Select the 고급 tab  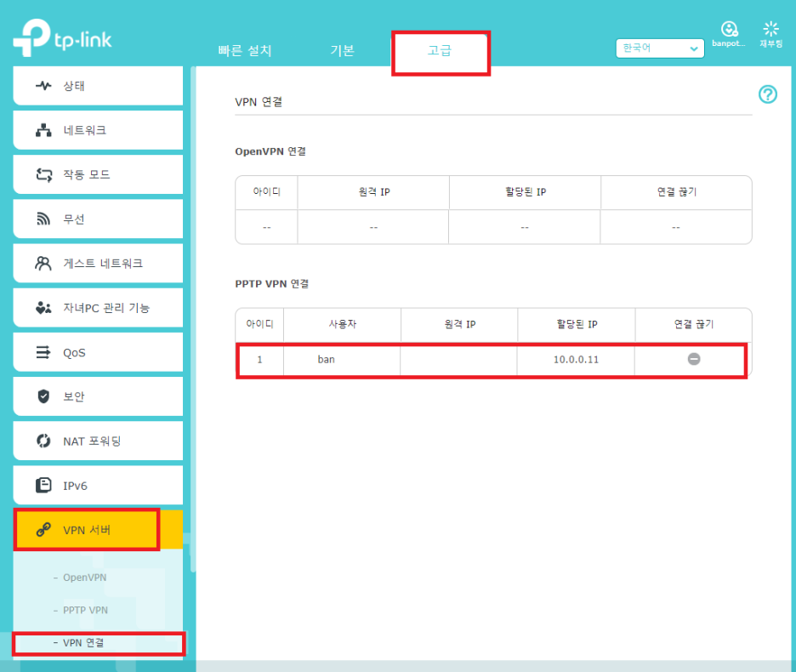[440, 50]
